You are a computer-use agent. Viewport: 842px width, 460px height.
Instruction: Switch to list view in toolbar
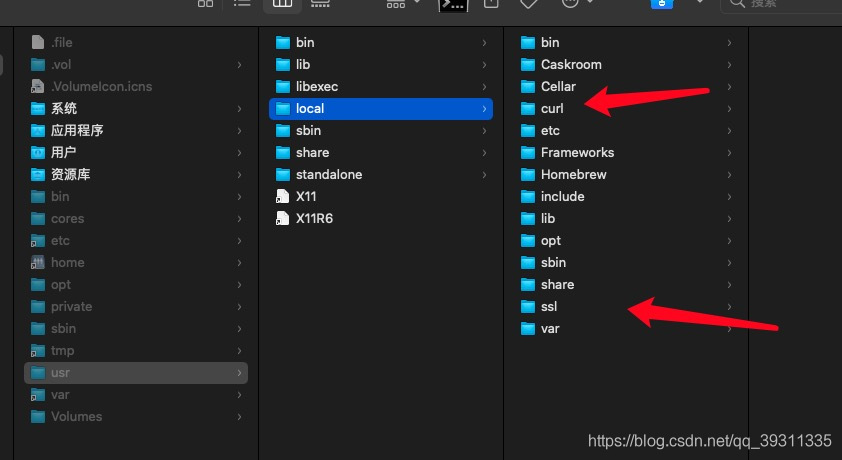tap(242, 4)
